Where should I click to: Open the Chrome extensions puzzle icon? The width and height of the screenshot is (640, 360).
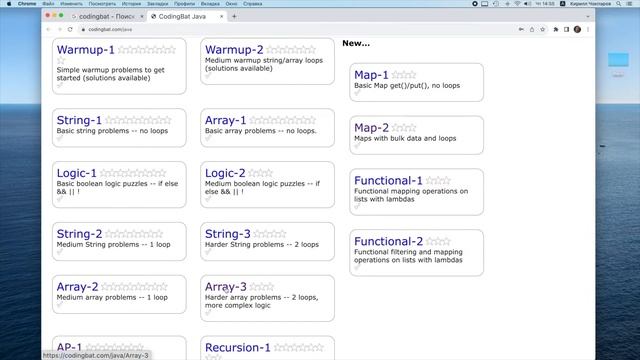[556, 29]
